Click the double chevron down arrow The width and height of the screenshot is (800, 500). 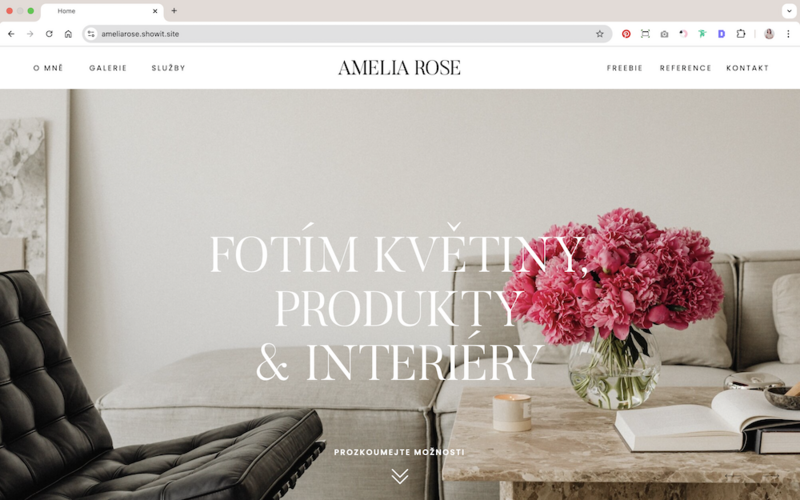click(399, 476)
